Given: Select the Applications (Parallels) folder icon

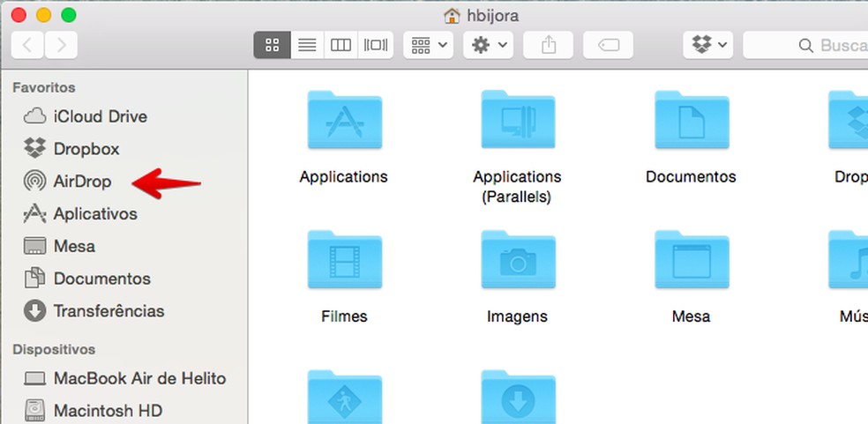Looking at the screenshot, I should 518,120.
